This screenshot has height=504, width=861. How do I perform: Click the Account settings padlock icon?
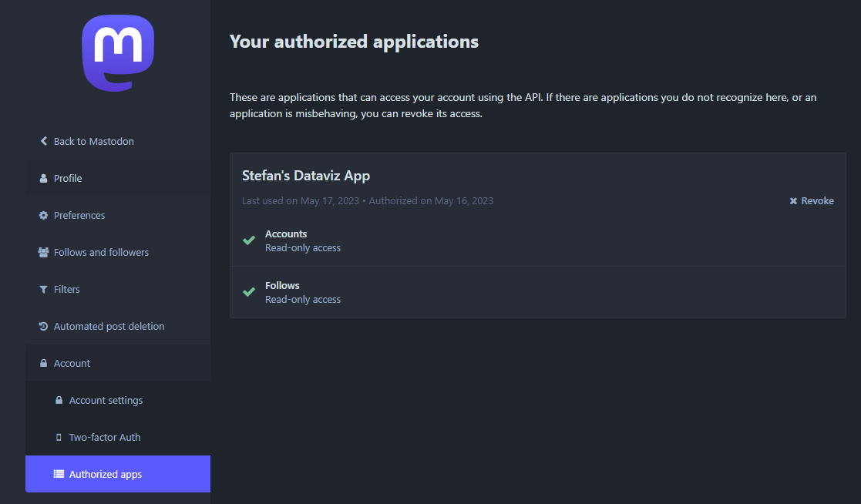59,400
